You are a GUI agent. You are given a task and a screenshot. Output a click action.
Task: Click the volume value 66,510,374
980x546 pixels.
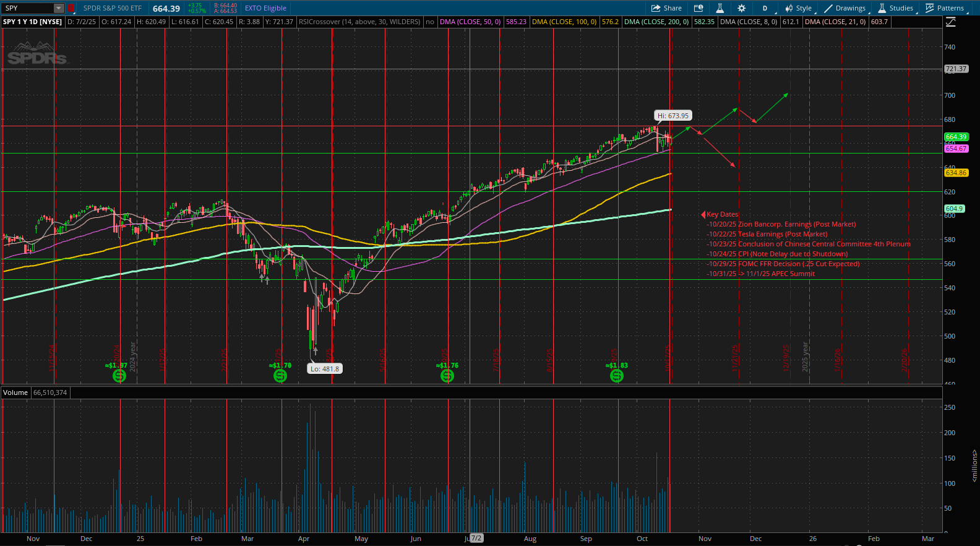pos(50,392)
